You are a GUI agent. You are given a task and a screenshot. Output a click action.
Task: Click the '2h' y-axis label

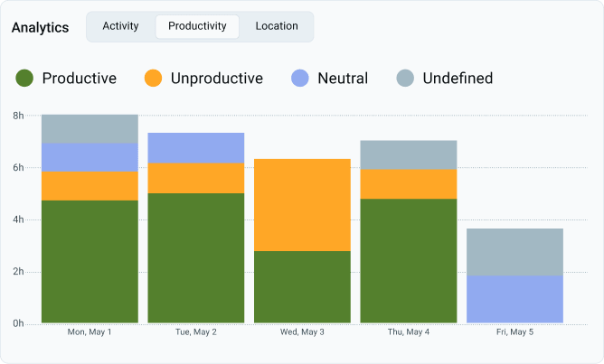tap(18, 272)
